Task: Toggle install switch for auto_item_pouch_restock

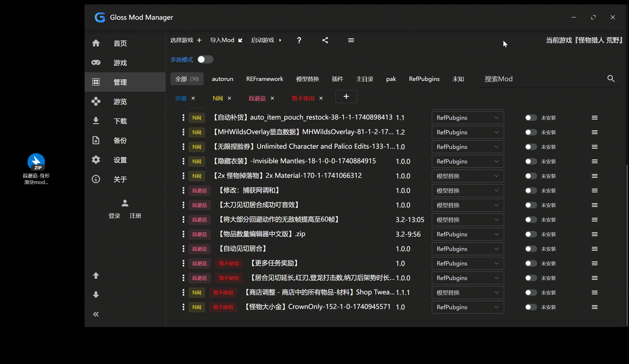Action: click(531, 118)
